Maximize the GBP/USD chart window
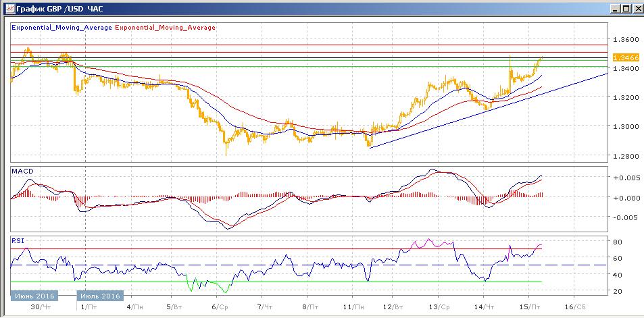The width and height of the screenshot is (644, 318). point(625,8)
